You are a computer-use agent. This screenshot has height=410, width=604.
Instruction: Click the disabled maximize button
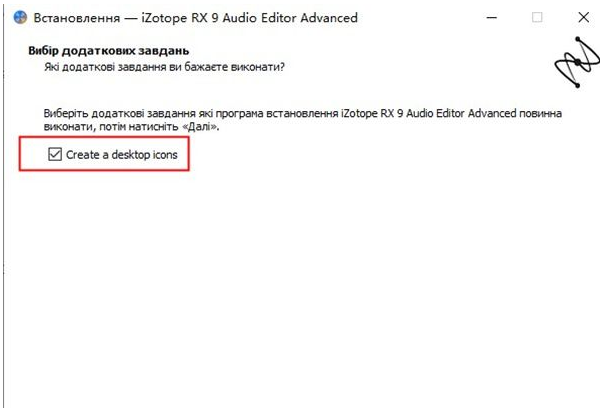[537, 17]
